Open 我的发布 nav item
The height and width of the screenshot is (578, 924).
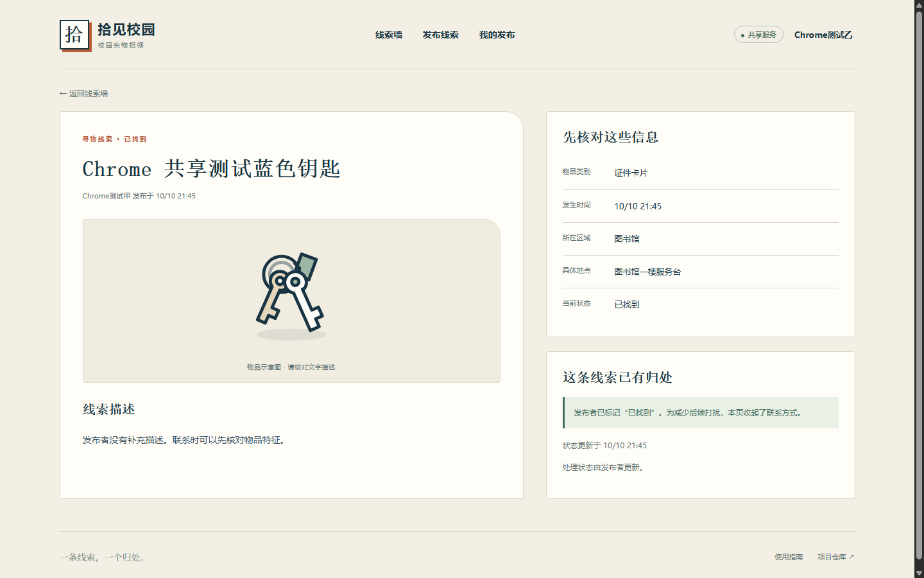[497, 35]
